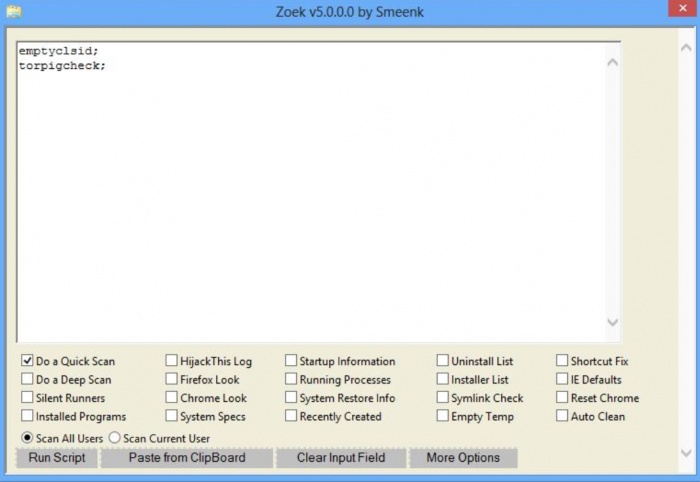Click Paste from ClipBoard button
This screenshot has height=482, width=700.
click(x=187, y=458)
